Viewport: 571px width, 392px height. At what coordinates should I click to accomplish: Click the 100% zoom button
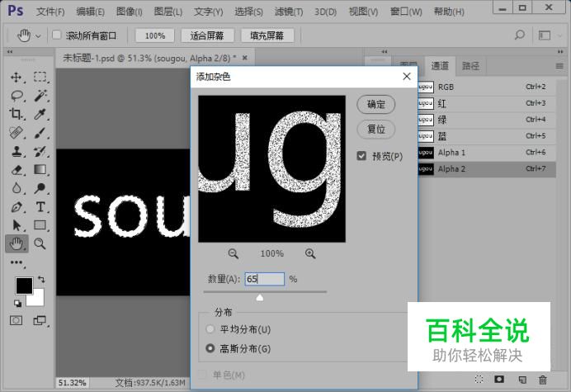tap(155, 35)
